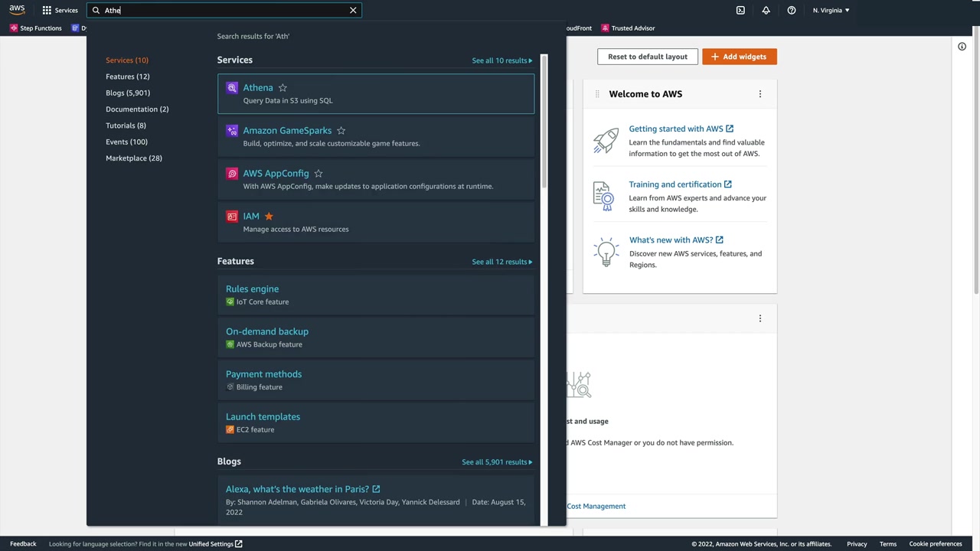Expand See all 12 results for Features
Screen dimensions: 980x551
pyautogui.click(x=502, y=262)
